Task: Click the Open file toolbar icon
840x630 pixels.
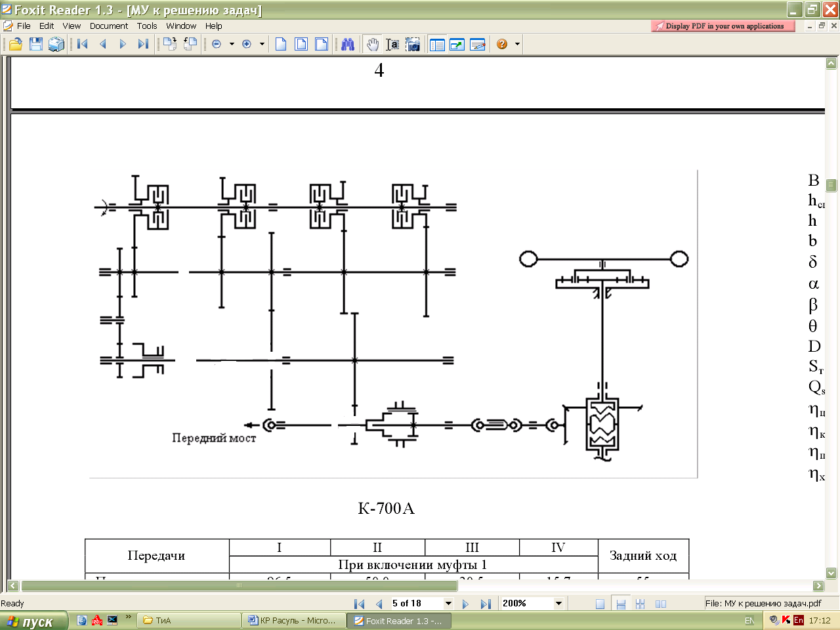Action: [x=16, y=44]
